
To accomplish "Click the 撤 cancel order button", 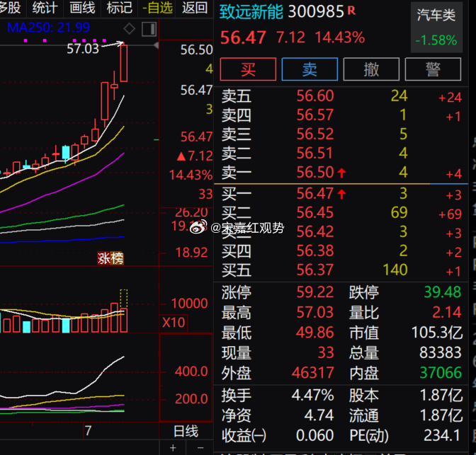I will tap(371, 69).
